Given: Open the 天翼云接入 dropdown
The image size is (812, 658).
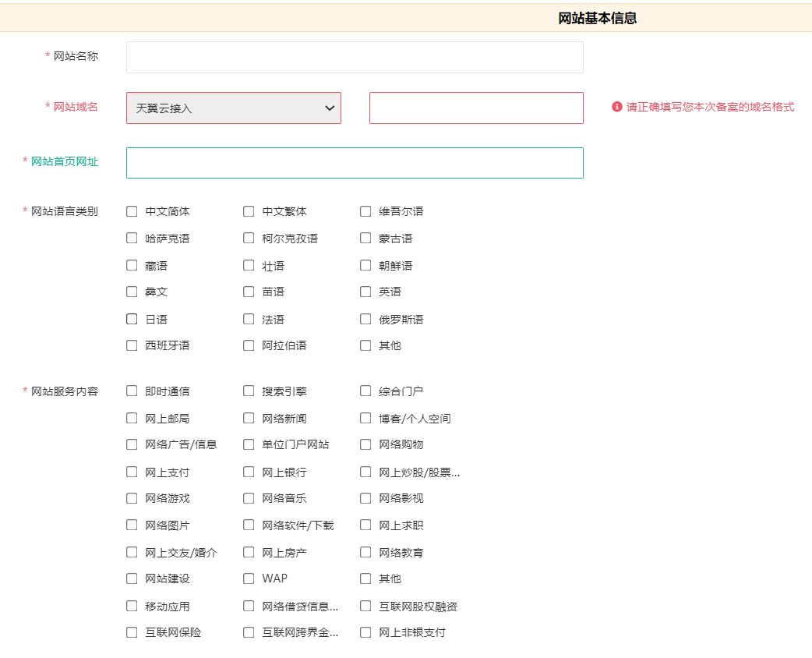Looking at the screenshot, I should pos(234,108).
